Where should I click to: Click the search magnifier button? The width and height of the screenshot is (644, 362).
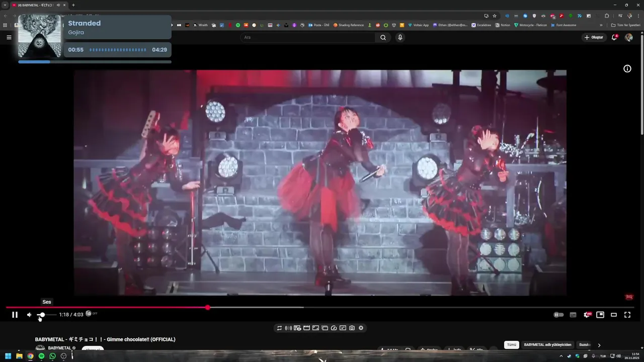tap(383, 37)
